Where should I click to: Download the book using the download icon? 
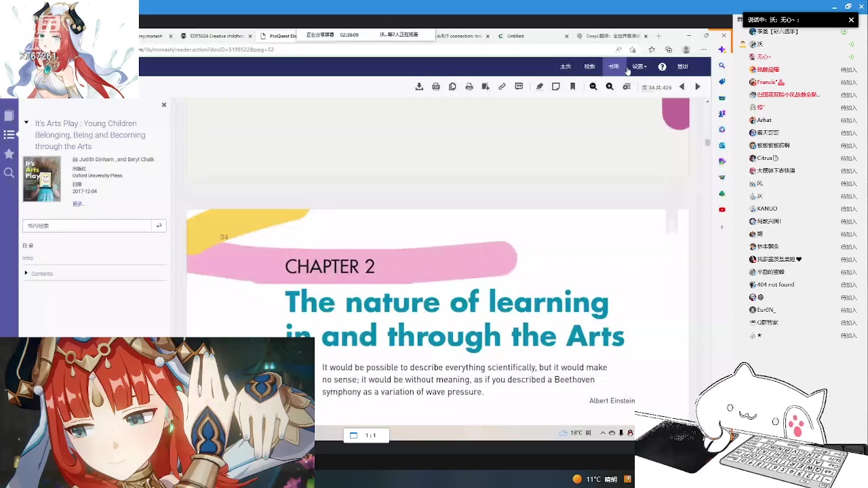coord(419,87)
